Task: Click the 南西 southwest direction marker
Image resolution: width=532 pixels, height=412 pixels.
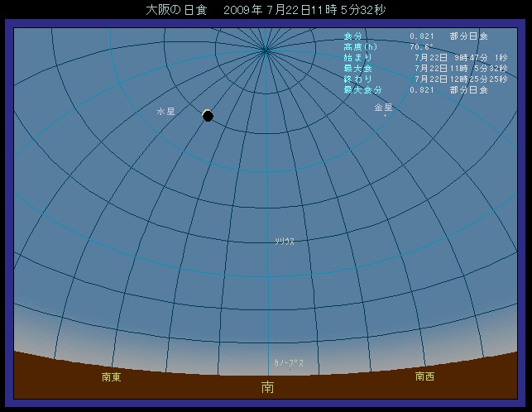Action: point(424,376)
